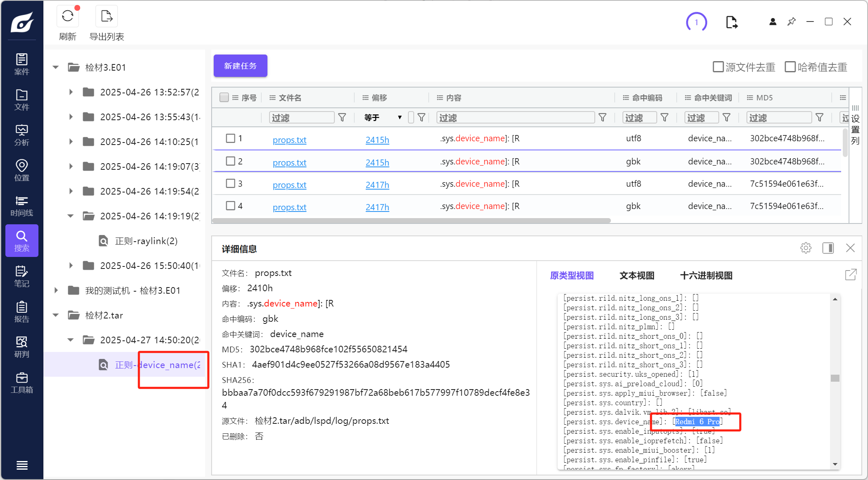
Task: Open the props.txt link in row 1
Action: [289, 140]
